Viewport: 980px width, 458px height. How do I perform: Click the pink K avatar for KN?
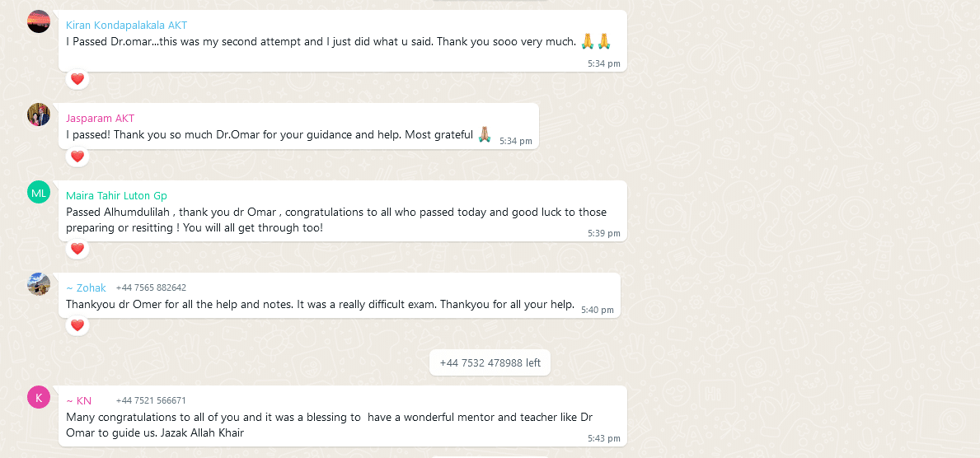tap(39, 397)
